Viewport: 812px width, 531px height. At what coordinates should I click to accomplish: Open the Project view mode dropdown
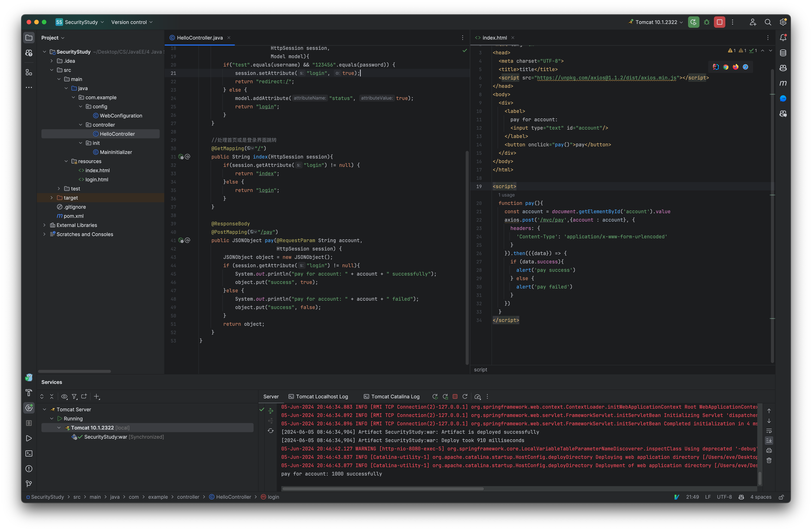coord(53,38)
